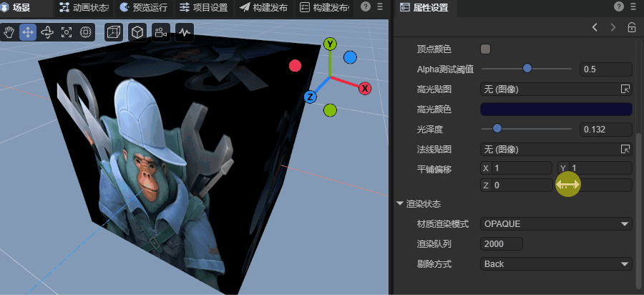Screen dimensions: 644x295
Task: Click the green Y axis gizmo handle
Action: click(330, 44)
